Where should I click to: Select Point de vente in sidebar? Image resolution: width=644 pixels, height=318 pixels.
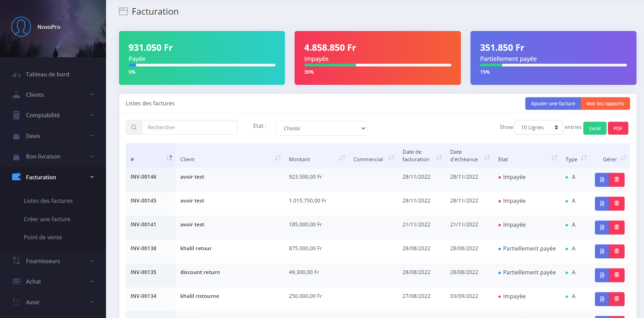[x=43, y=237]
